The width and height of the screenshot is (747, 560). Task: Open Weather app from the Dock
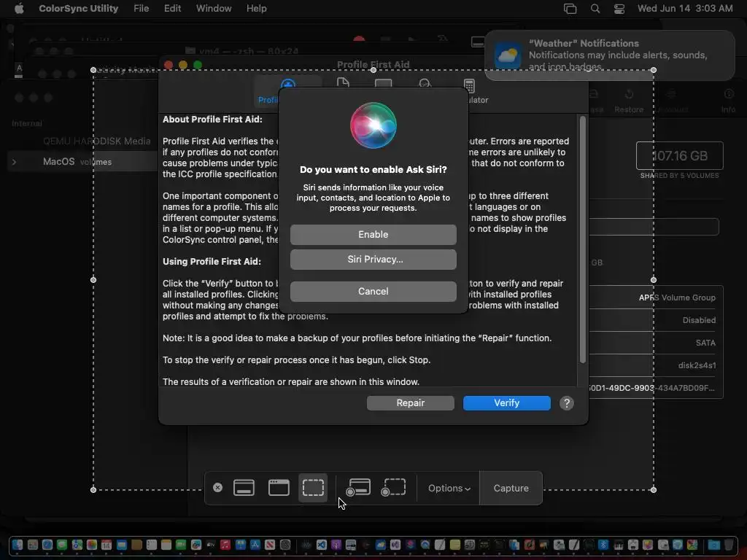pos(381,545)
